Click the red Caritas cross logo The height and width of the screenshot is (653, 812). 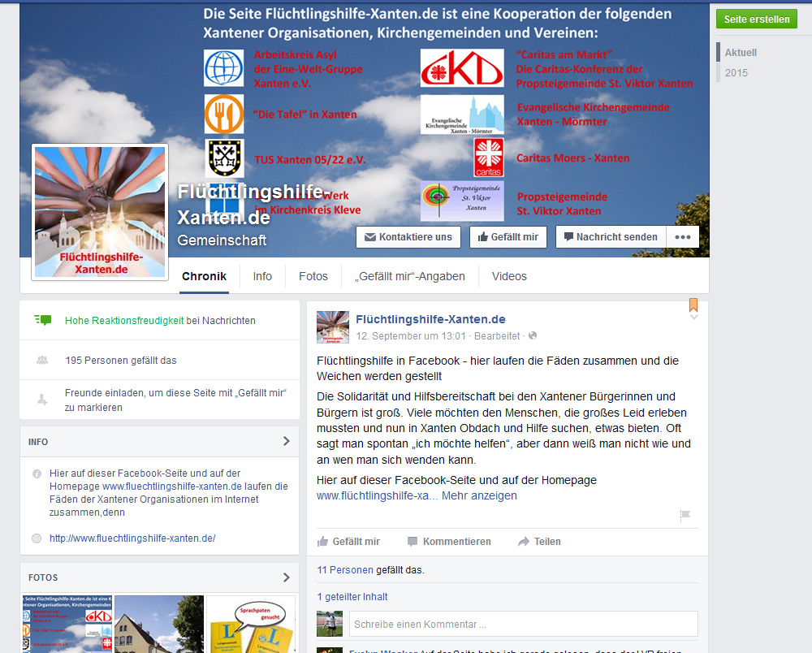click(489, 158)
